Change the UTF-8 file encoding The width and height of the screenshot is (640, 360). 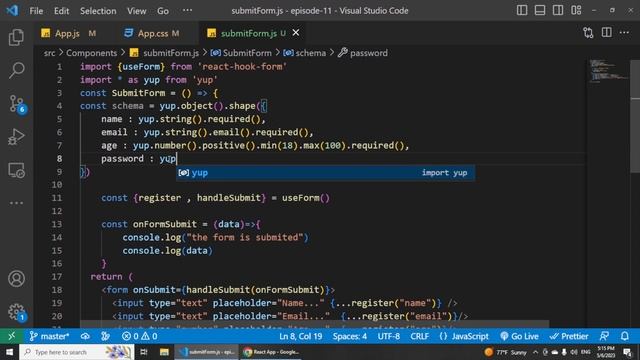coord(389,336)
